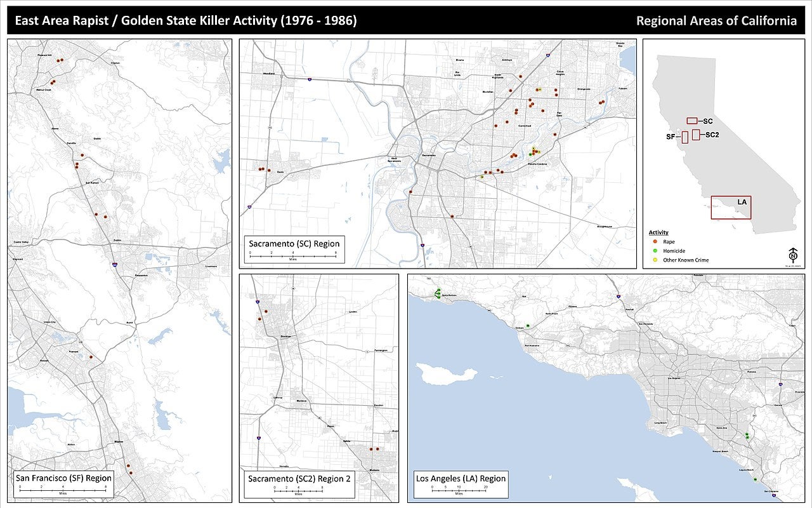Click the 'San Ramon' city label

point(92,182)
